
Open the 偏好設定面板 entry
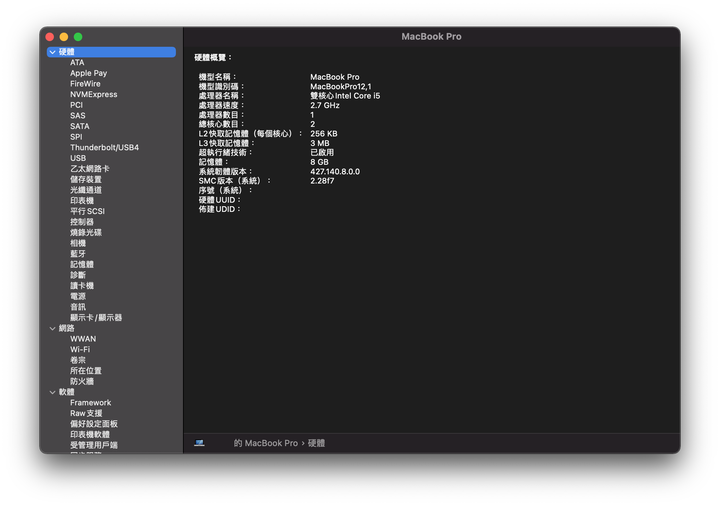[94, 424]
